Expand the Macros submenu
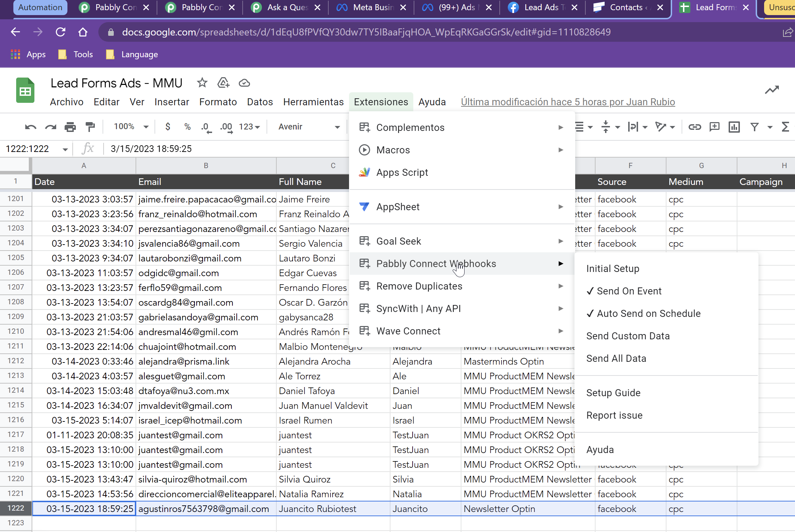The height and width of the screenshot is (532, 795). pyautogui.click(x=462, y=150)
